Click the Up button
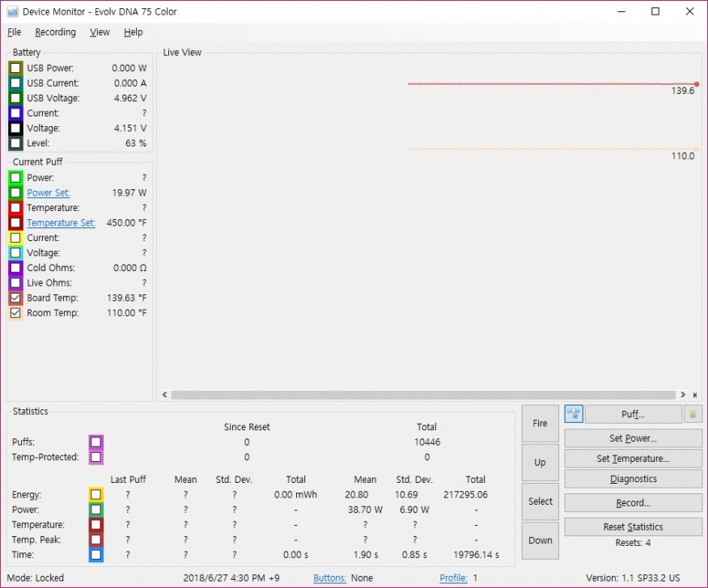Image resolution: width=708 pixels, height=588 pixels. (x=540, y=463)
